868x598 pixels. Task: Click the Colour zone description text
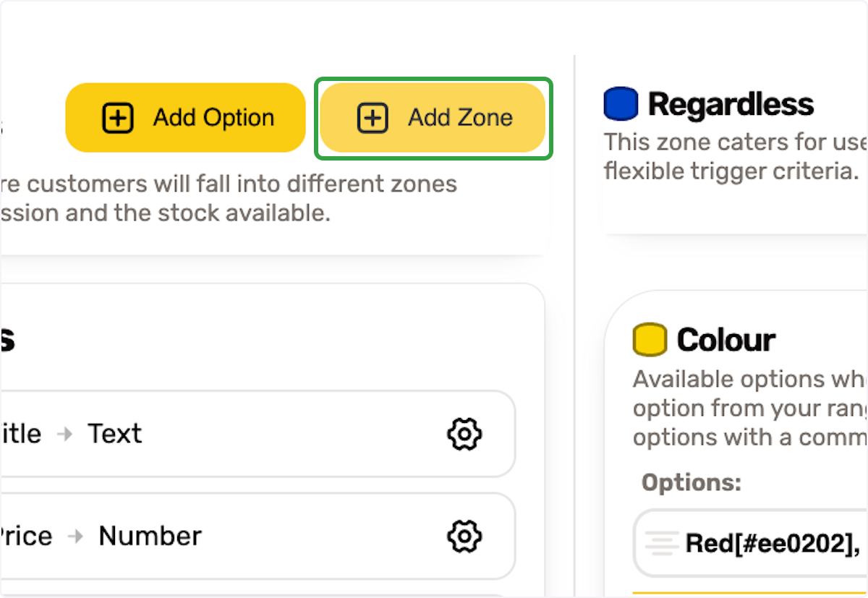(750, 408)
